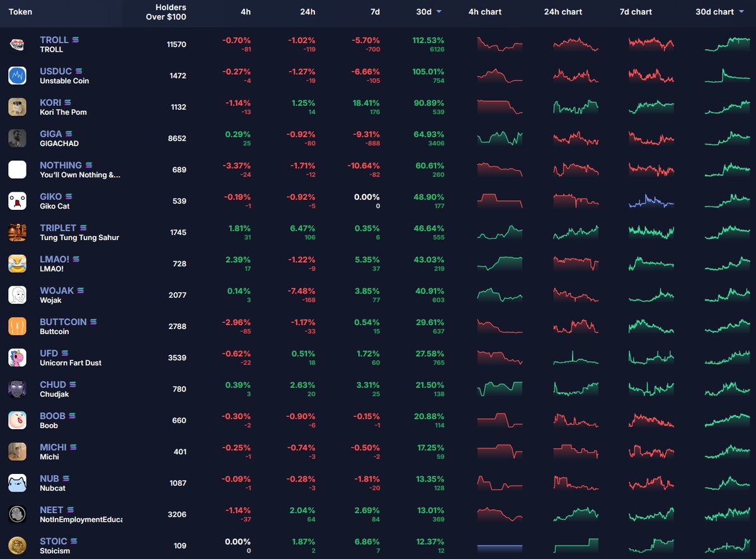Click the USDUC Unstable Coin logo icon

pos(17,76)
